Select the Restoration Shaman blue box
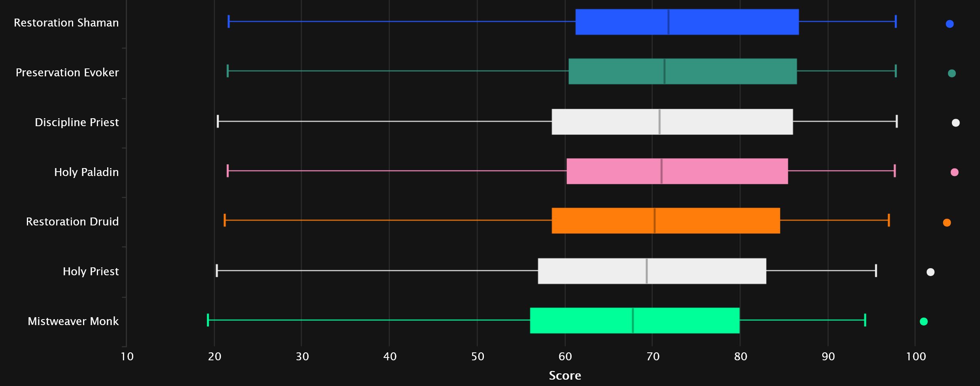 tap(687, 22)
